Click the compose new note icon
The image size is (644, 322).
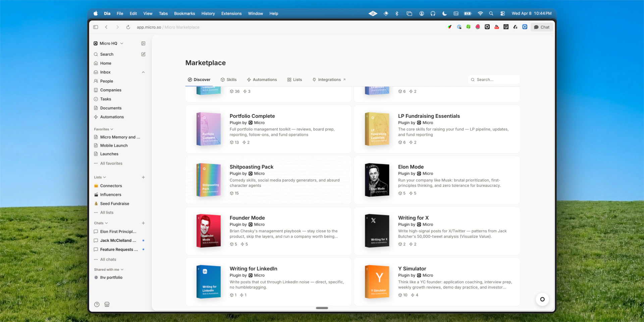[x=143, y=54]
